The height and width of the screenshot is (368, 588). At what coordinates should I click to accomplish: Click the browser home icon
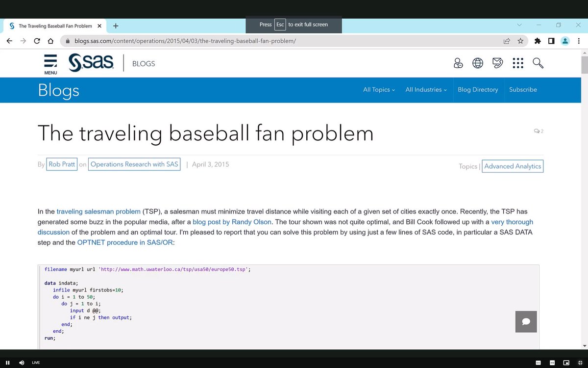(x=50, y=41)
